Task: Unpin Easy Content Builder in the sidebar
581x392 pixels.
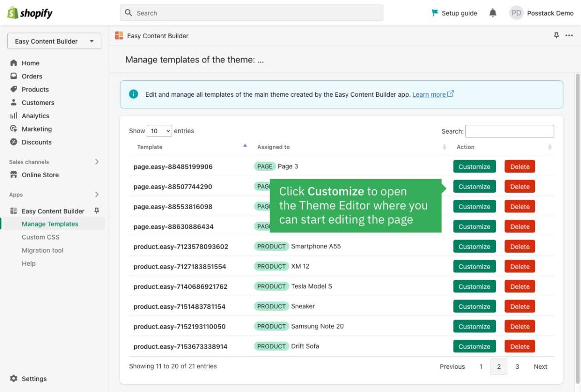Action: click(x=96, y=211)
